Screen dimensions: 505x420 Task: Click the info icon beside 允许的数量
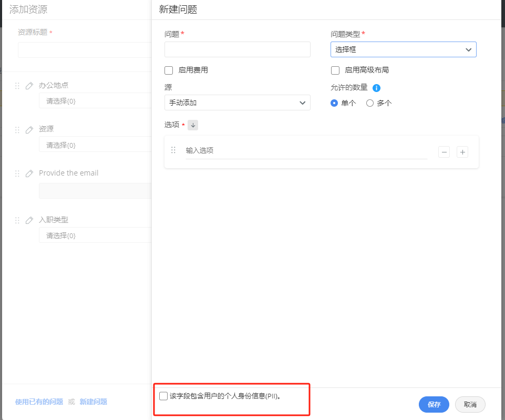(376, 88)
